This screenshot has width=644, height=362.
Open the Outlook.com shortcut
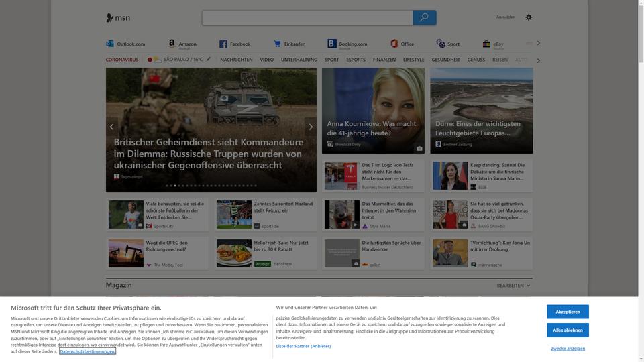pos(125,44)
